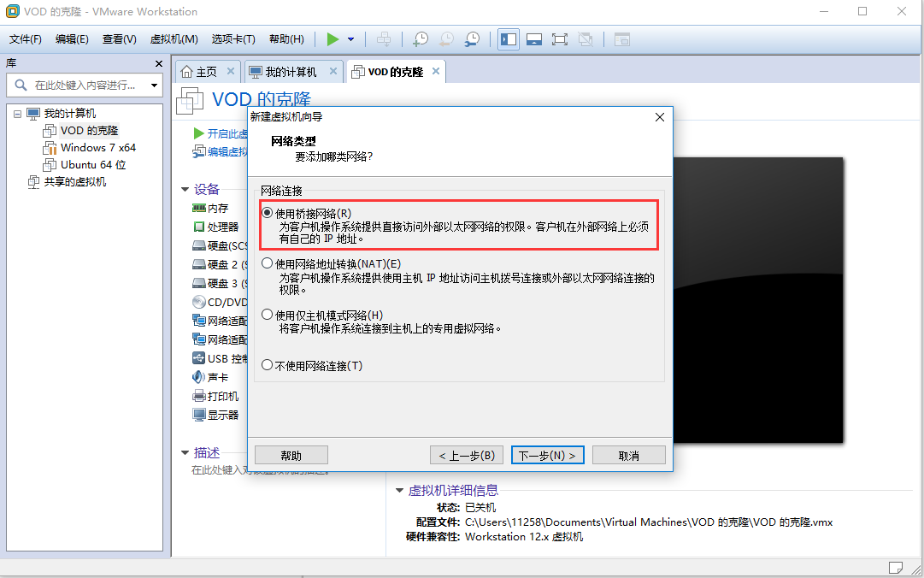The image size is (924, 578).
Task: Click the search magnifier icon in library
Action: [21, 86]
